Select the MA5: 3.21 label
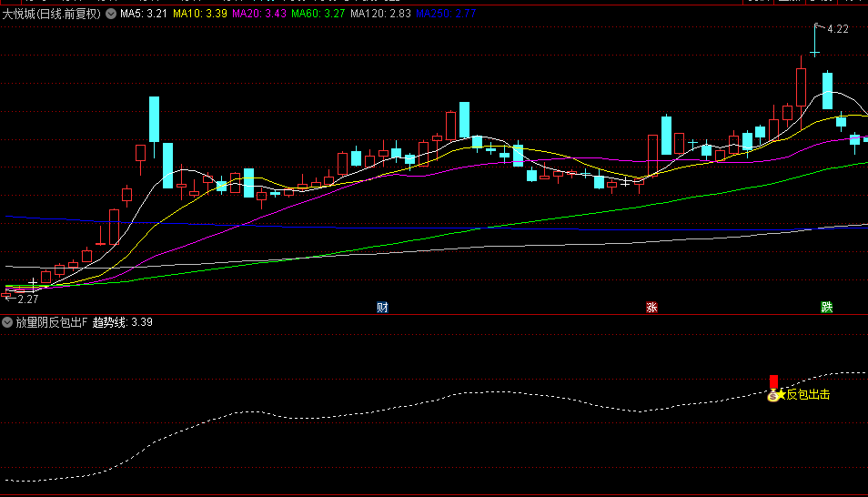Viewport: 868px width, 497px height. click(144, 14)
